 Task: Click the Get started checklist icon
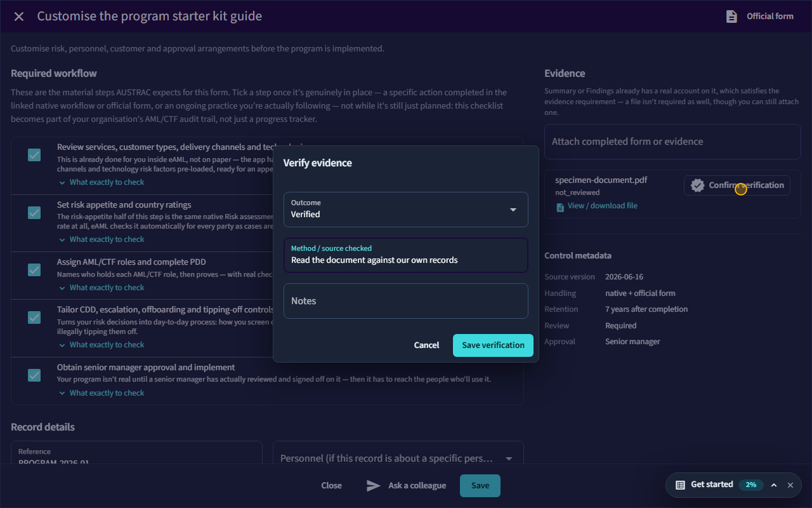pyautogui.click(x=680, y=485)
